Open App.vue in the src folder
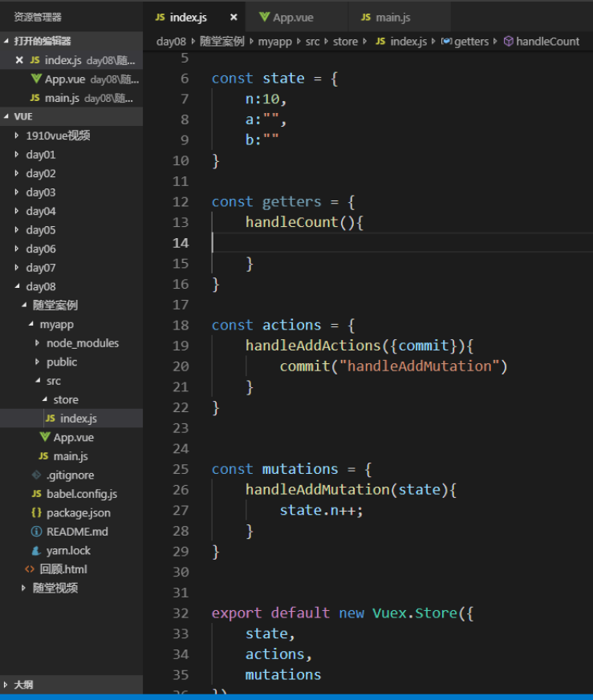 pos(71,438)
